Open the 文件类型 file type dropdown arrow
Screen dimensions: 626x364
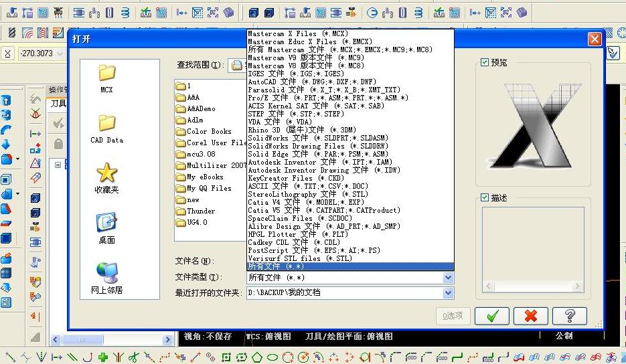pos(448,278)
